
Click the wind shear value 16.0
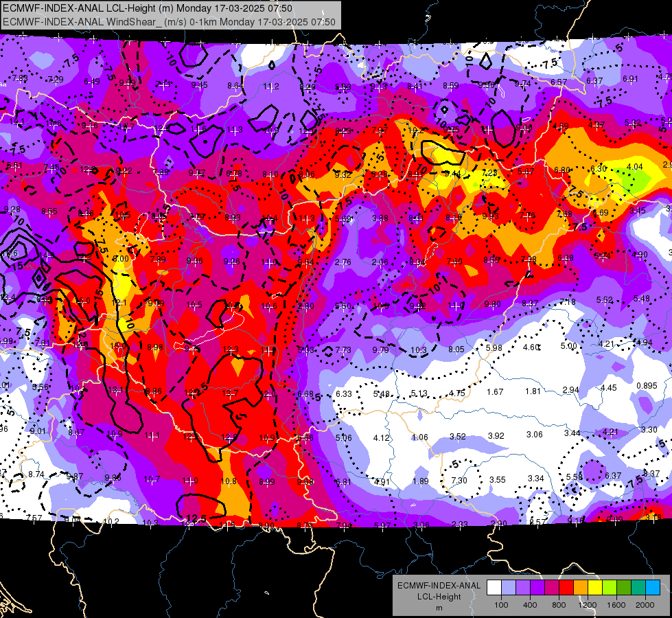(x=82, y=301)
